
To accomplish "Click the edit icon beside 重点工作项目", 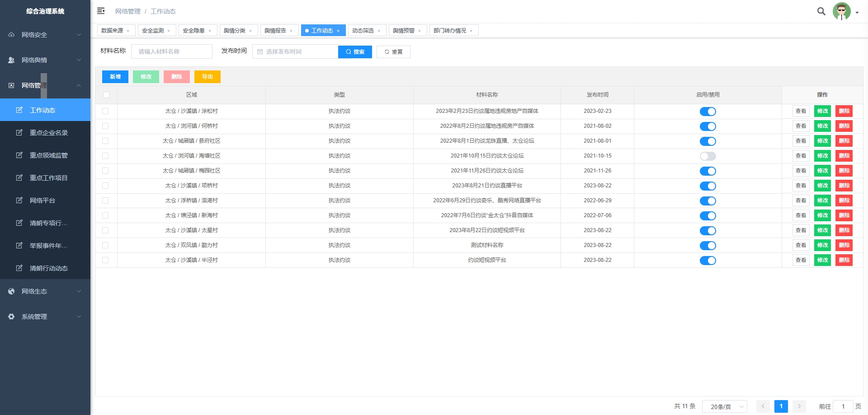I will click(x=19, y=177).
